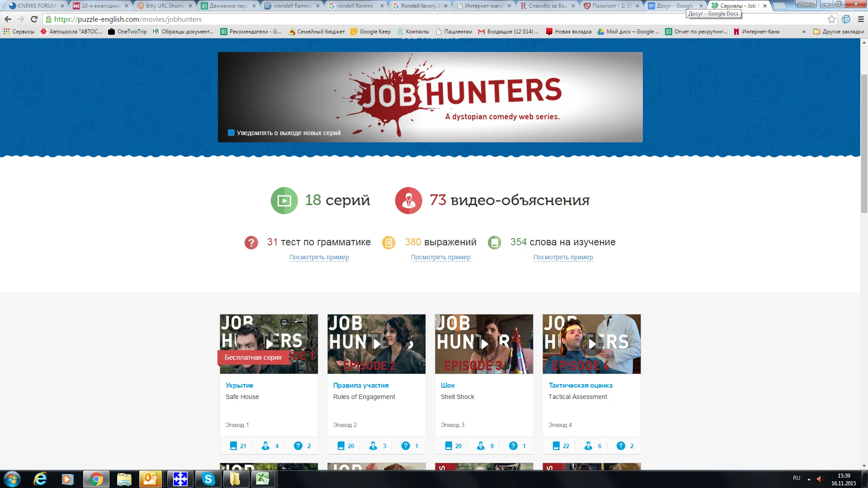Open Chrome hamburger menu icon
This screenshot has height=488, width=868.
click(861, 19)
